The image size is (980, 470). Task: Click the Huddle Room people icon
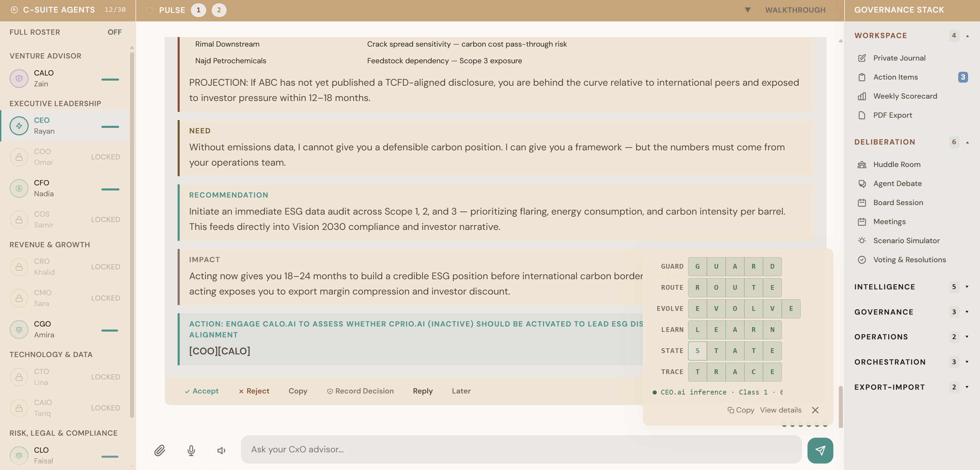(862, 164)
